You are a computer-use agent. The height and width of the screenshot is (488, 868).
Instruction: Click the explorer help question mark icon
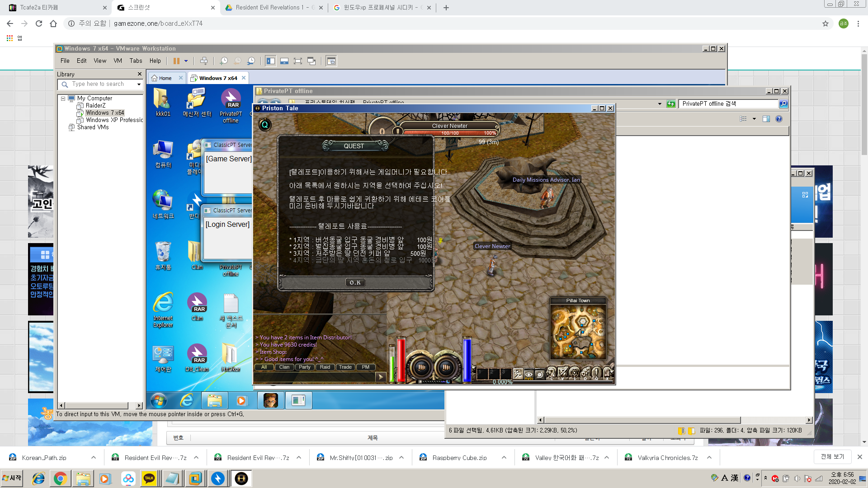(x=779, y=119)
